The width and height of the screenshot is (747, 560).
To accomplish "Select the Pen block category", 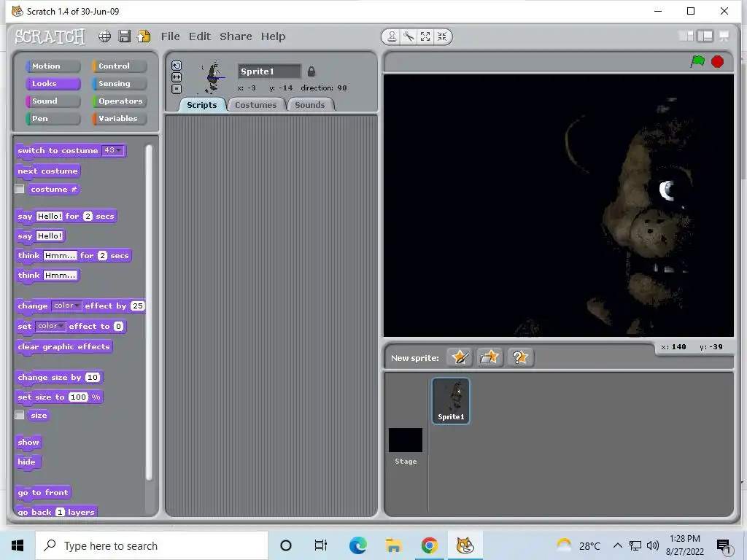I will pos(53,119).
